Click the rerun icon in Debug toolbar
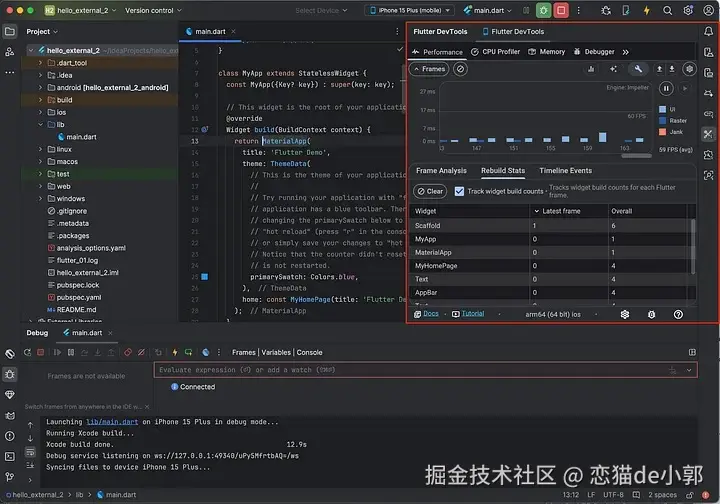 28,352
